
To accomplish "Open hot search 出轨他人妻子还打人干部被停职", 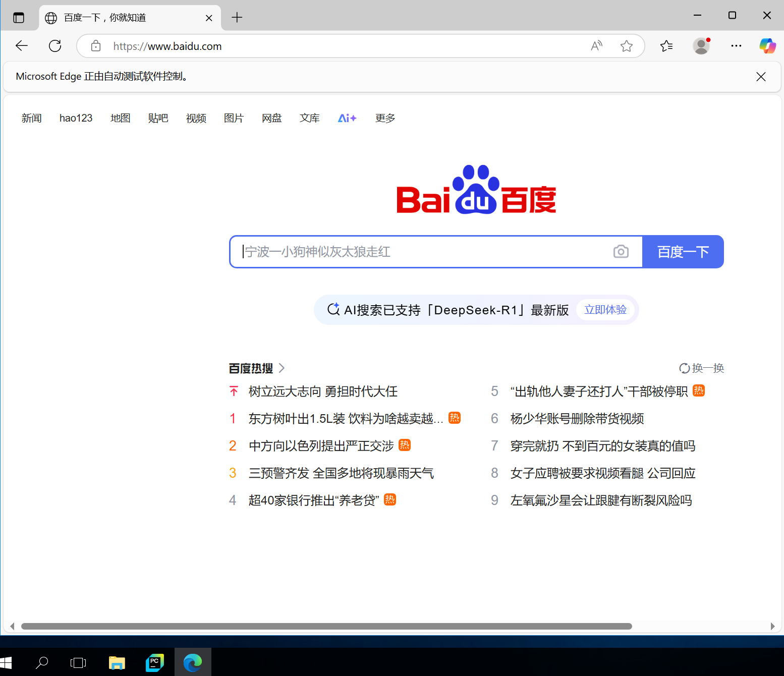I will 599,391.
